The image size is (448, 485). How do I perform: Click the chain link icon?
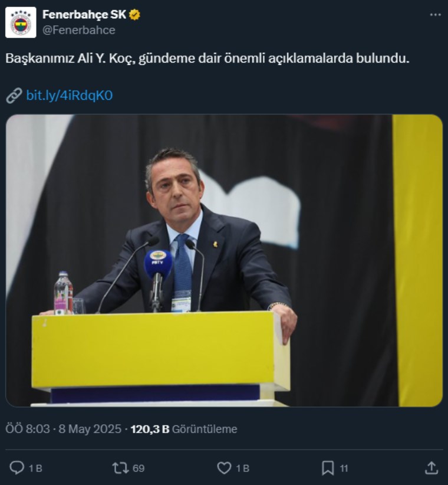click(x=14, y=95)
